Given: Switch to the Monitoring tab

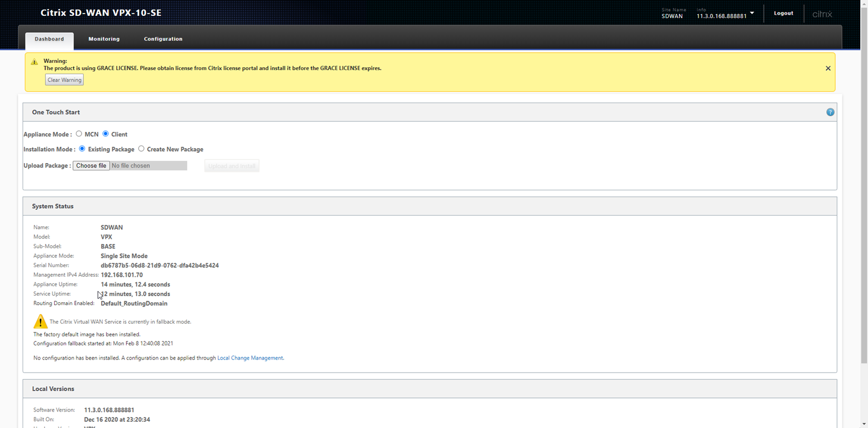Looking at the screenshot, I should (104, 39).
